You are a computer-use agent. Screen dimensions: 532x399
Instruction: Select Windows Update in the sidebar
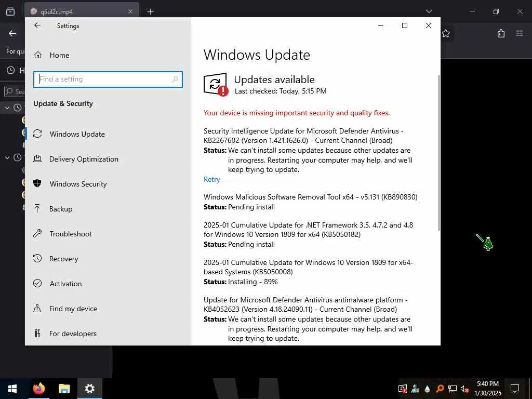coord(69,134)
